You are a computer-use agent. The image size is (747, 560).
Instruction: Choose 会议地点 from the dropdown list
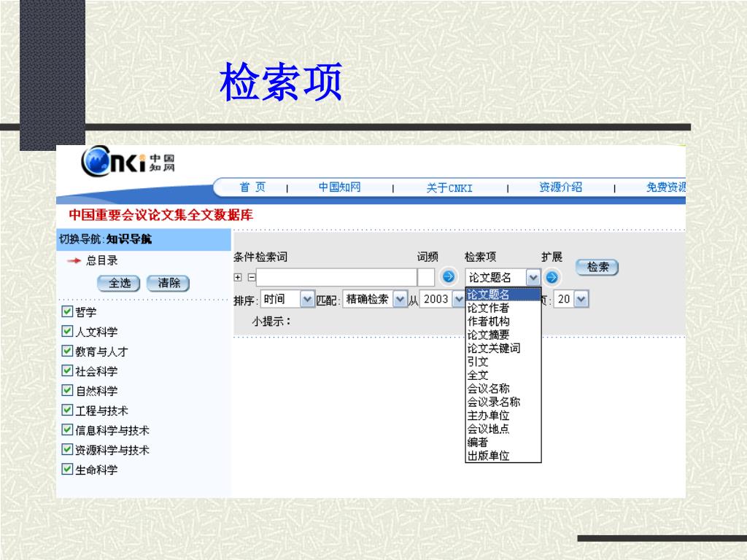(x=503, y=429)
